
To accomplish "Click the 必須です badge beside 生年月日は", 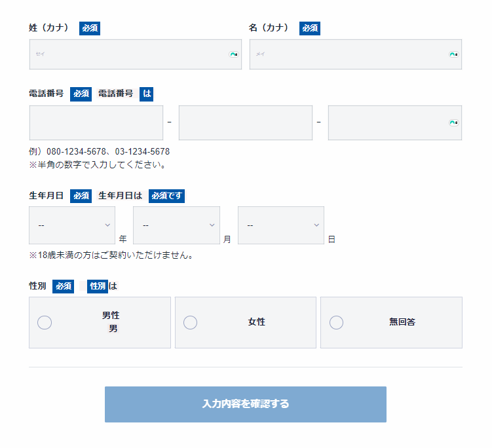I will [166, 195].
